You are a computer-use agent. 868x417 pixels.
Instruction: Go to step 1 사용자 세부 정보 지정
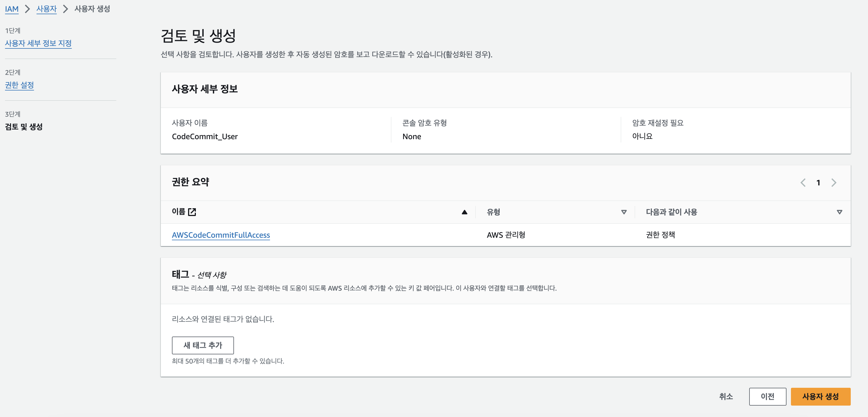[38, 43]
